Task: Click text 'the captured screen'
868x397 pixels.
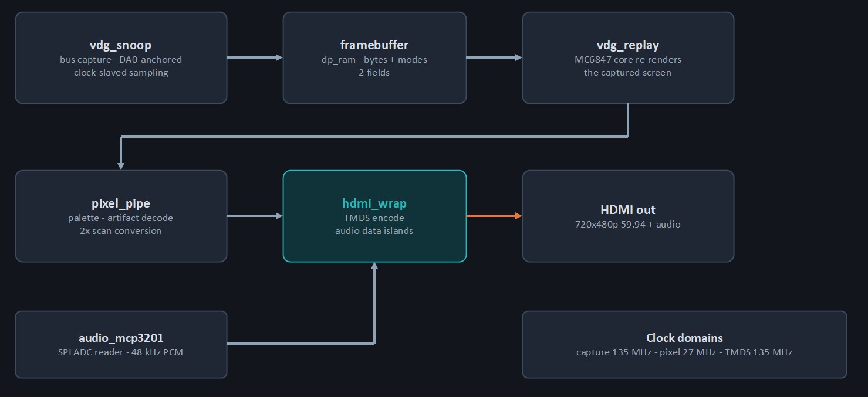Action: tap(628, 73)
